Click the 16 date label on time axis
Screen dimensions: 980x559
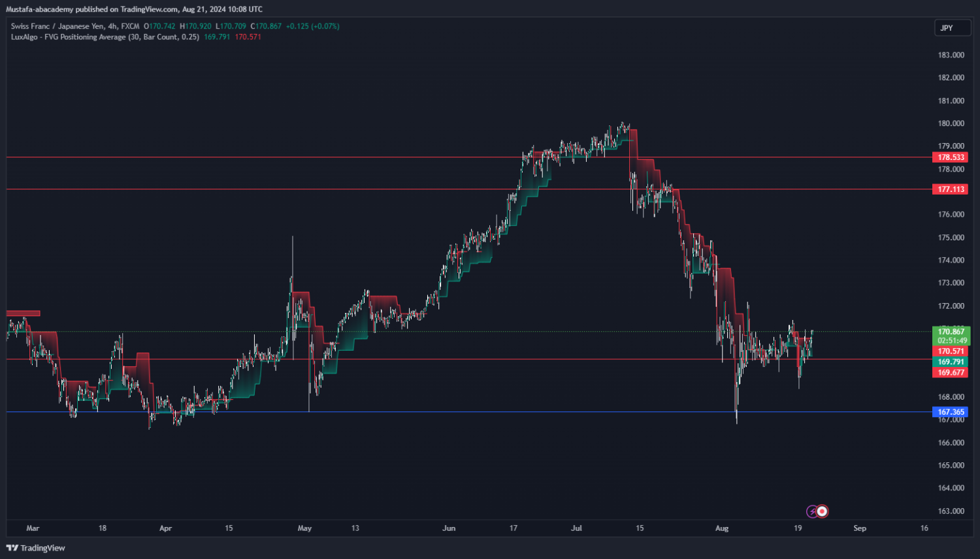coord(924,528)
